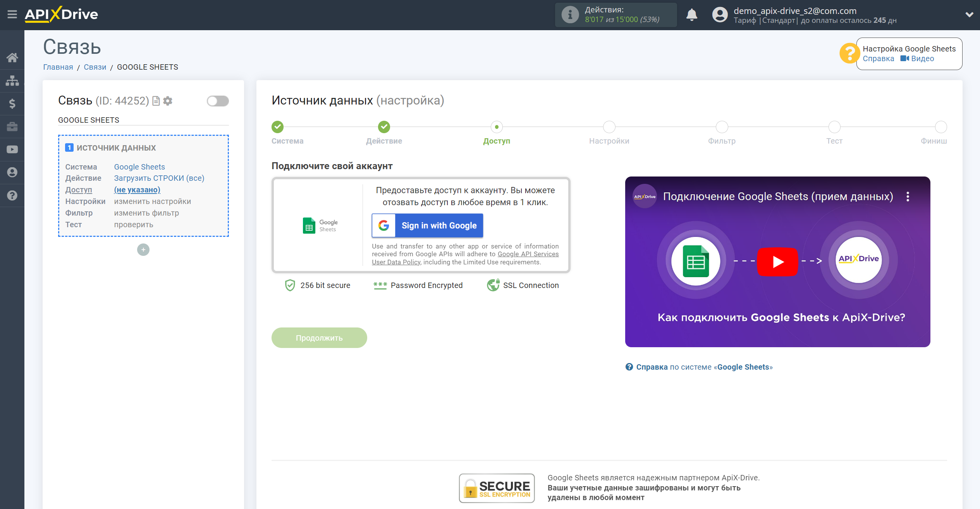The width and height of the screenshot is (980, 509).
Task: Click the ApiX-Drive circle in video thumbnail
Action: point(858,259)
